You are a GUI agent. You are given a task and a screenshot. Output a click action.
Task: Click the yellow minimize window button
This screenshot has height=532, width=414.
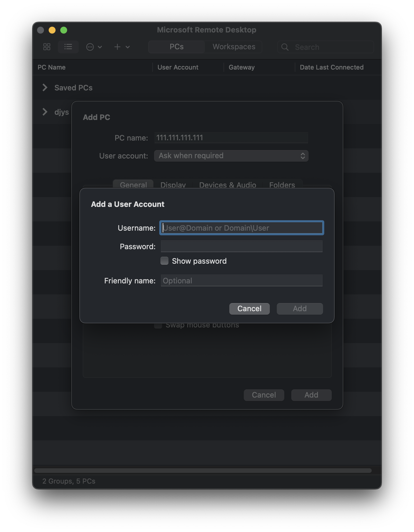[x=52, y=30]
